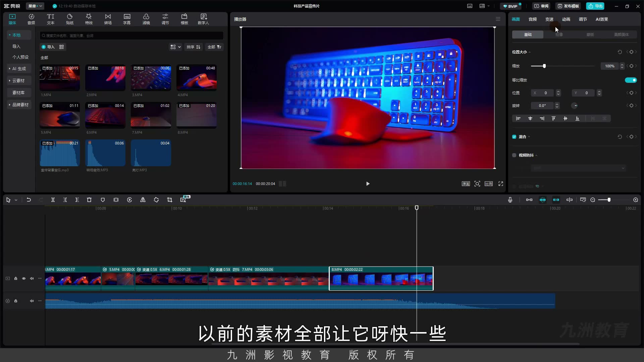Open the 特效 effects panel
The image size is (644, 362).
click(x=89, y=19)
